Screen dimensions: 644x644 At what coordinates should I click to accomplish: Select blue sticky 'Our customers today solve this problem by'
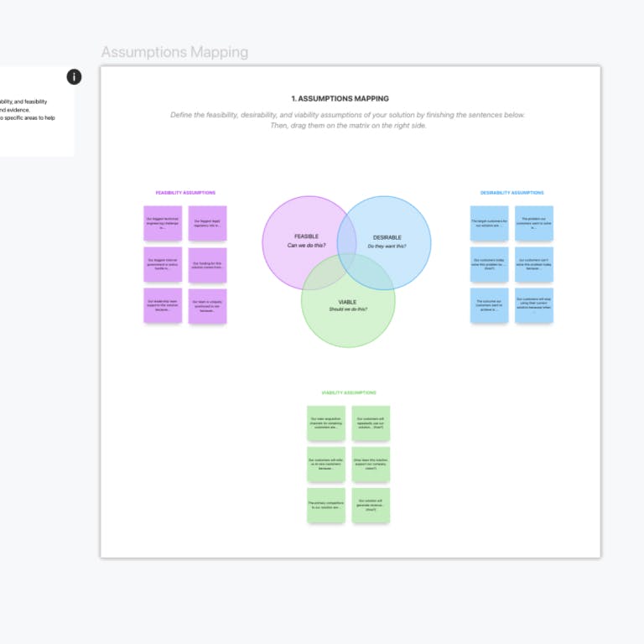click(489, 264)
